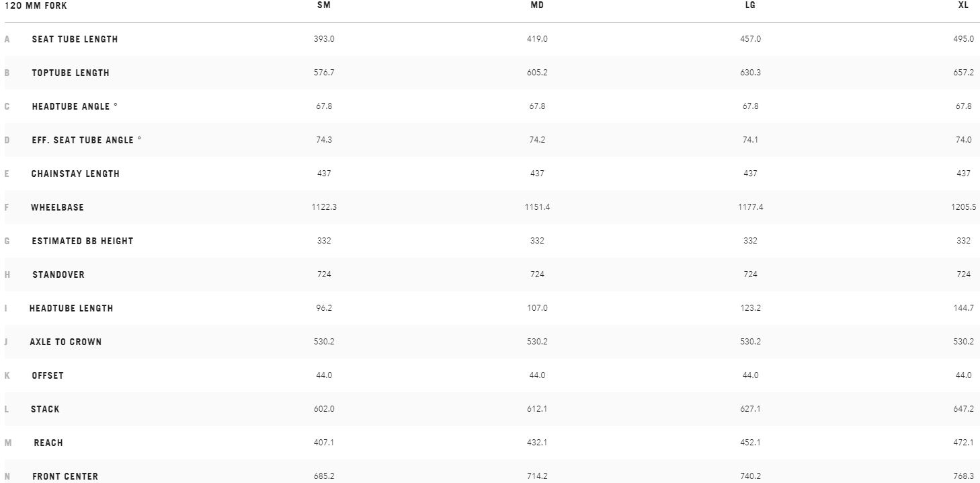Image resolution: width=980 pixels, height=483 pixels.
Task: Click the AXLE TO CROWN label
Action: tap(66, 342)
